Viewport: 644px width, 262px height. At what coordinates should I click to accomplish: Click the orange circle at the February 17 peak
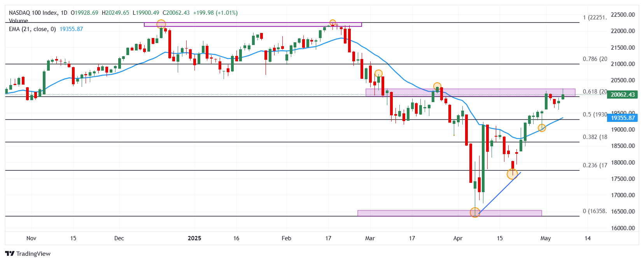[x=332, y=23]
